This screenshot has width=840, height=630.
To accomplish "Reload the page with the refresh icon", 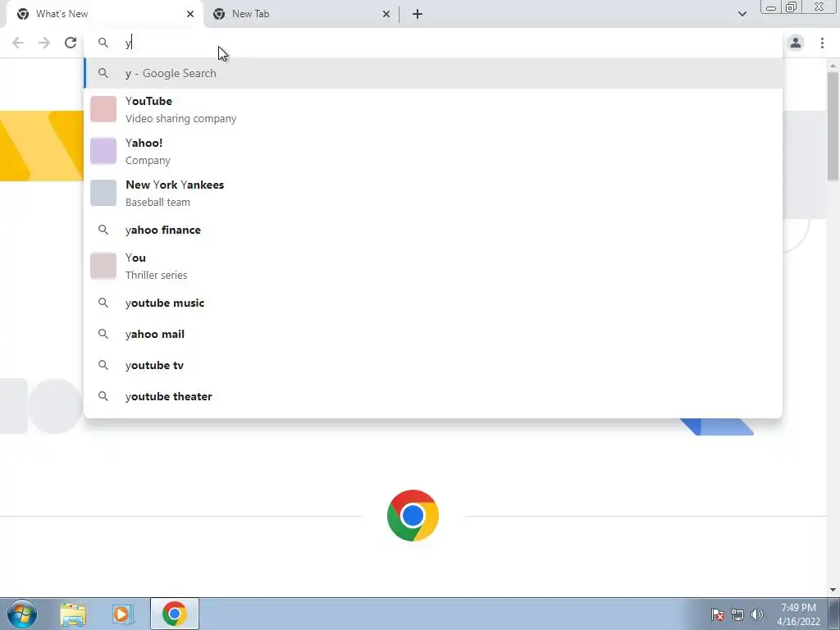I will pos(71,43).
